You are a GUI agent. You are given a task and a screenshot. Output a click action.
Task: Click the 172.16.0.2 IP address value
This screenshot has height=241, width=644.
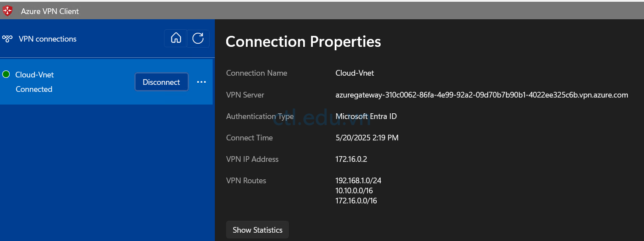(x=351, y=159)
